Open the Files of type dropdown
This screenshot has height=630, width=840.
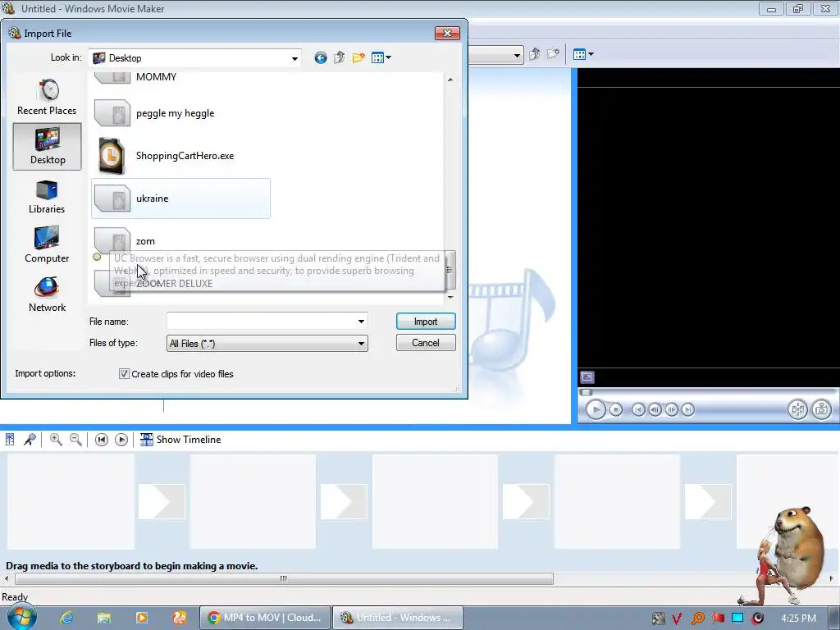coord(267,344)
